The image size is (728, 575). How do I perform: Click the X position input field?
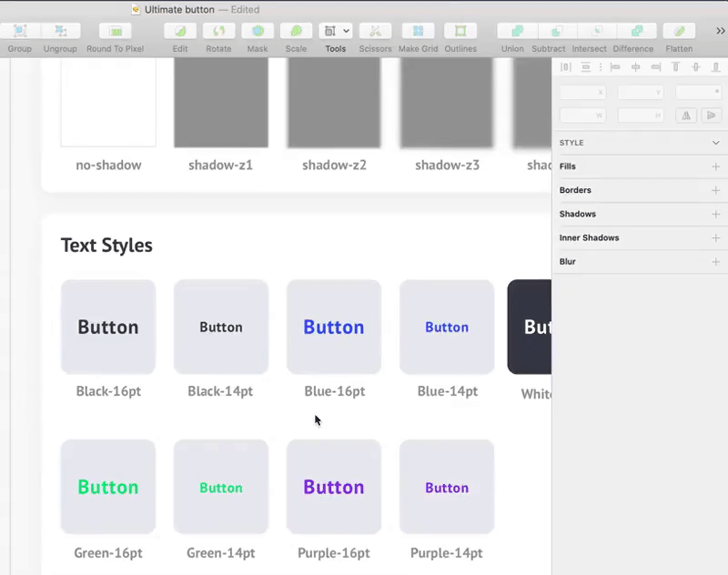pyautogui.click(x=582, y=92)
